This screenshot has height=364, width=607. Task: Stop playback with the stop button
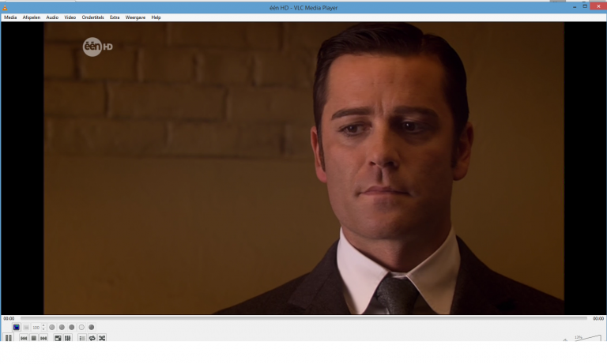point(34,338)
